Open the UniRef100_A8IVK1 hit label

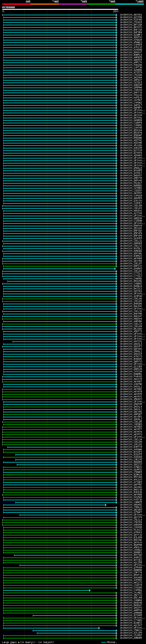click(x=131, y=15)
